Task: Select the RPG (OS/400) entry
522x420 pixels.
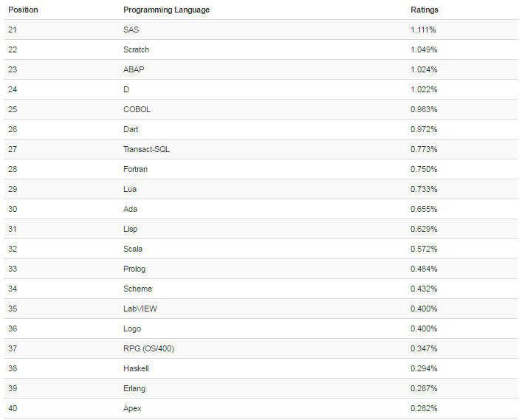Action: click(x=148, y=348)
